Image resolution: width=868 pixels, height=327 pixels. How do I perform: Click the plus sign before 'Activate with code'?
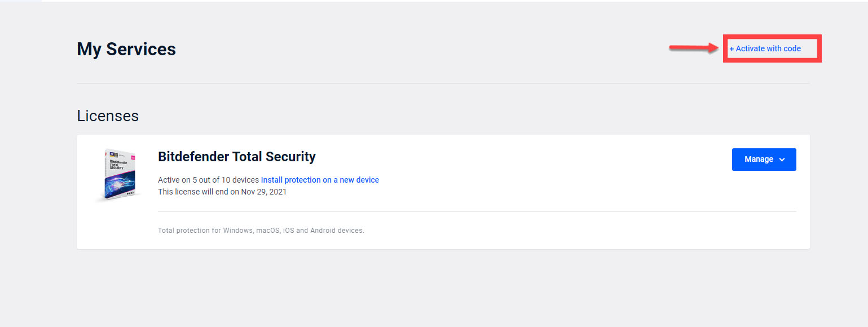(732, 49)
